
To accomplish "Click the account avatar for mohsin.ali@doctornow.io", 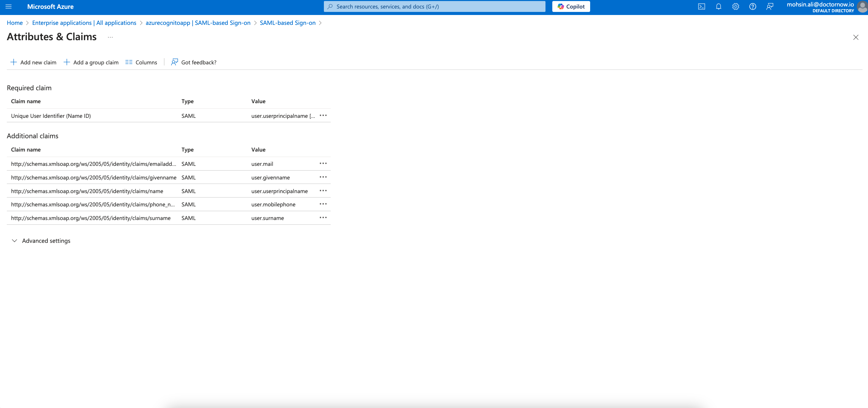I will pyautogui.click(x=860, y=6).
